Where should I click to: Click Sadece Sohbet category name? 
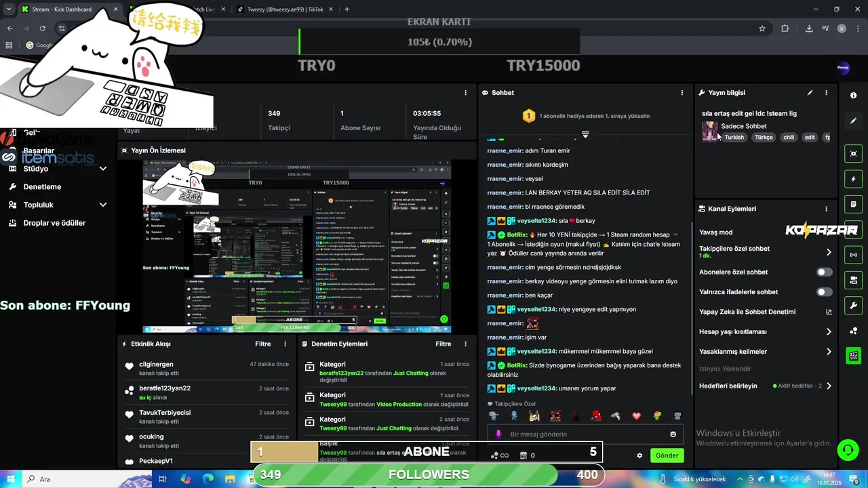tap(744, 126)
